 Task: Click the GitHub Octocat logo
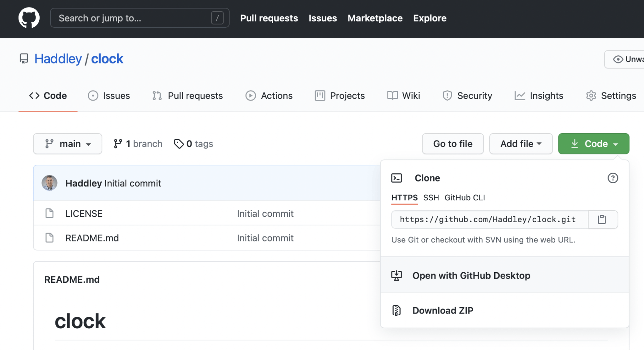[x=29, y=18]
